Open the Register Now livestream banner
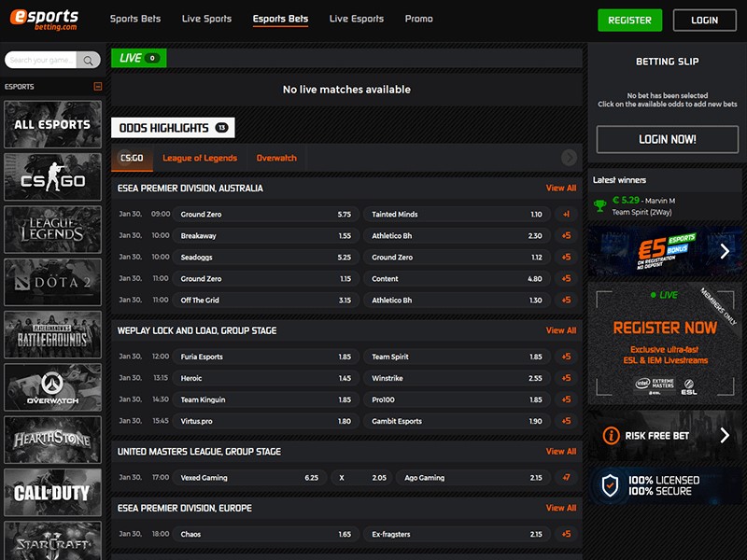The width and height of the screenshot is (747, 560). [665, 343]
